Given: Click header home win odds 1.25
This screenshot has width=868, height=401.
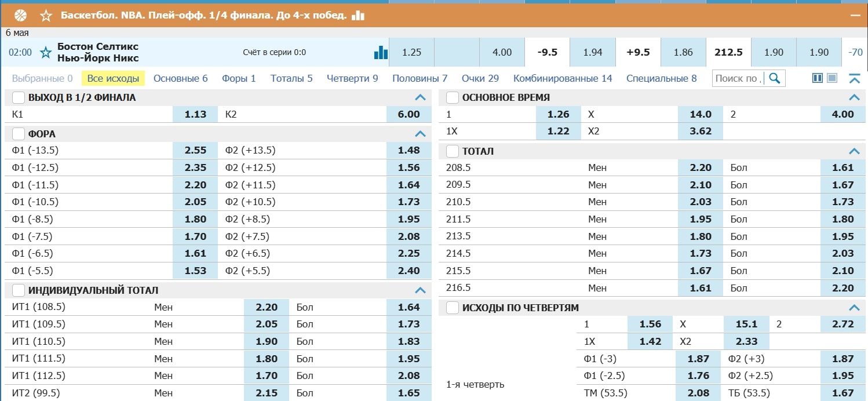Looking at the screenshot, I should pos(411,52).
